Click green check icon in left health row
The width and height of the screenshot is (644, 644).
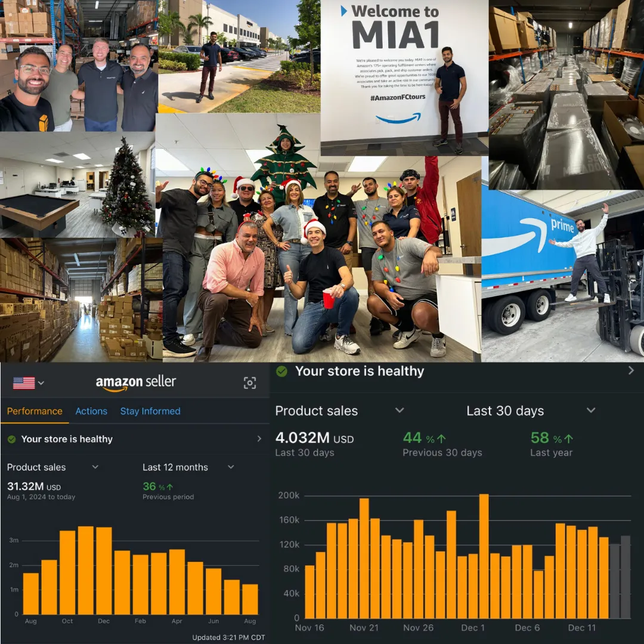coord(11,439)
